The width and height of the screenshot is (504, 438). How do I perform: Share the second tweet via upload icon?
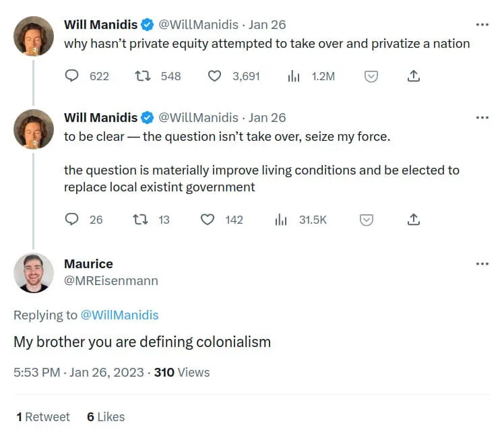[414, 220]
